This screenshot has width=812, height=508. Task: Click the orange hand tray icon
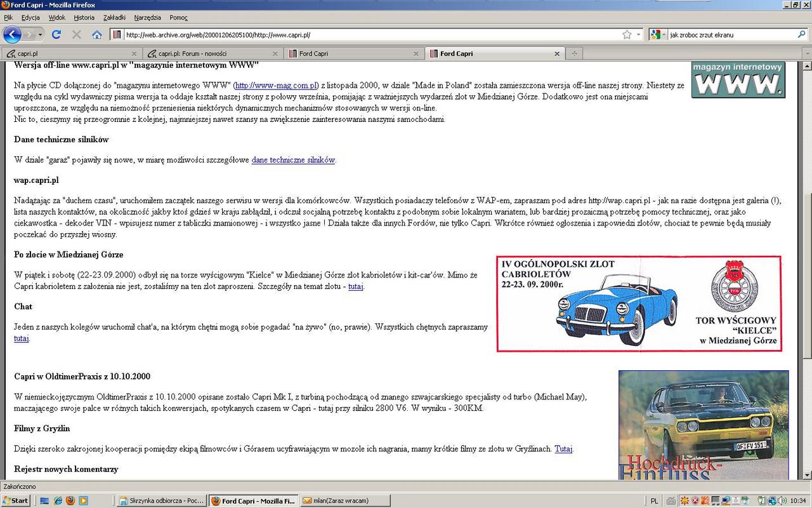pos(705,500)
